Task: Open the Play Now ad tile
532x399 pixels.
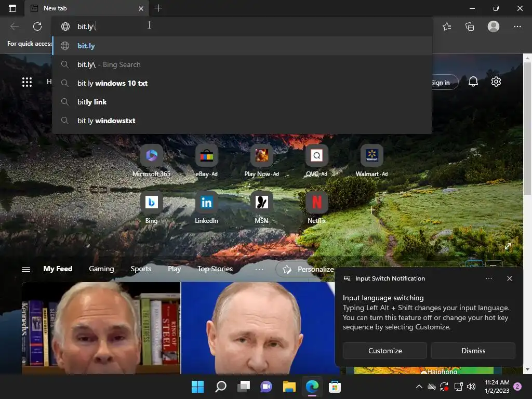Action: [262, 161]
